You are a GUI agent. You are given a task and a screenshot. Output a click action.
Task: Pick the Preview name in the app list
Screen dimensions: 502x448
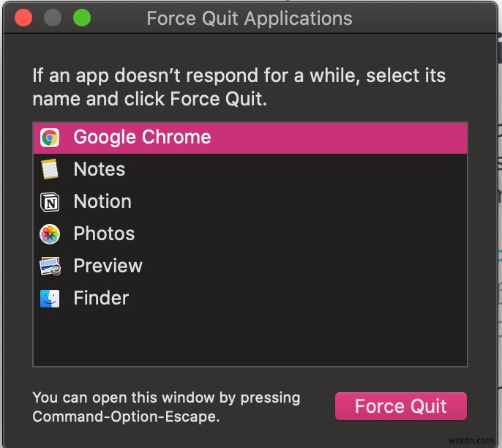coord(108,266)
